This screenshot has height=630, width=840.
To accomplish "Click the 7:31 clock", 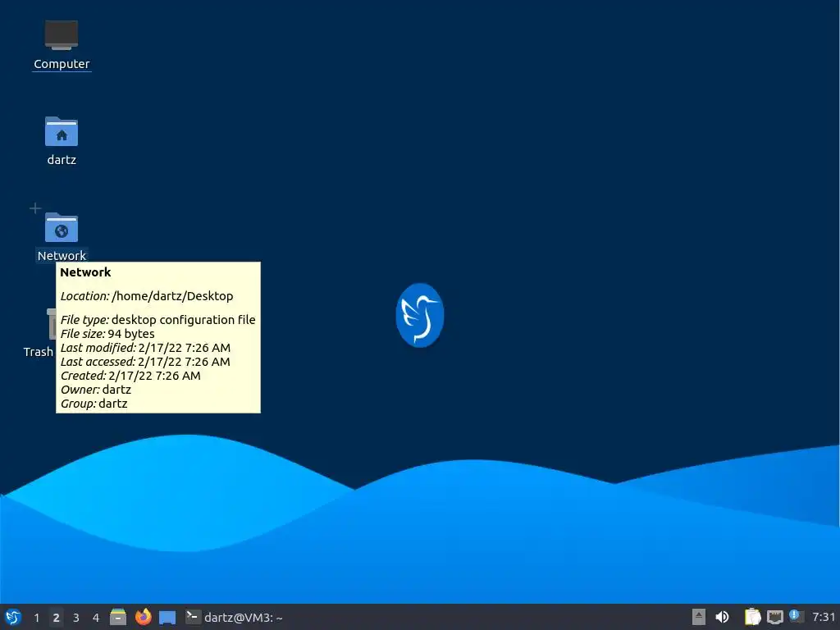I will (824, 617).
